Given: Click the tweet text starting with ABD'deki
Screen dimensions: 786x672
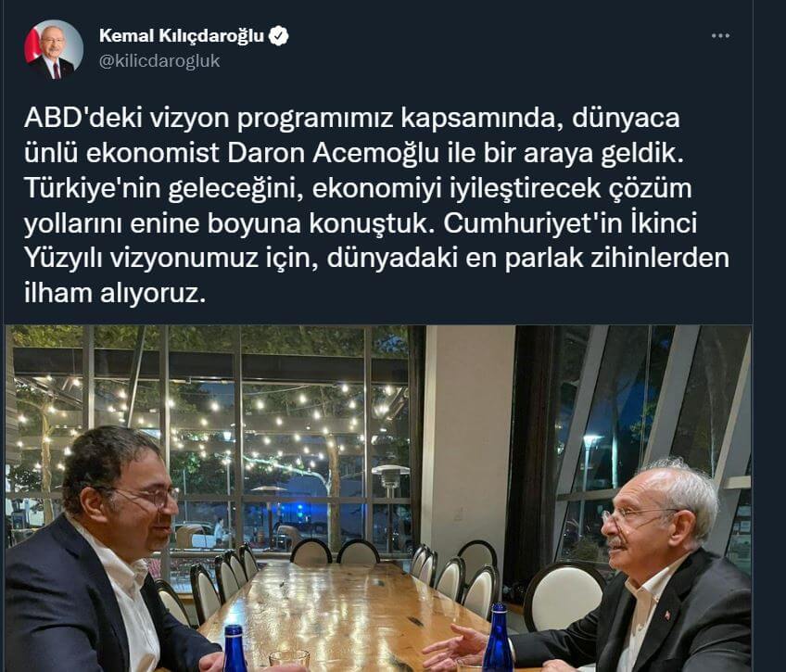Looking at the screenshot, I should [x=376, y=206].
